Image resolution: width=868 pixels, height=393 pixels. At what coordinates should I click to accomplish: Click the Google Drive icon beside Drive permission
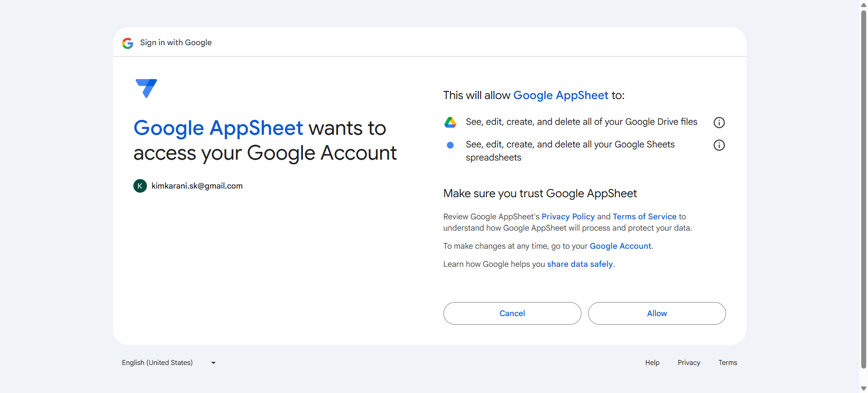pyautogui.click(x=450, y=122)
